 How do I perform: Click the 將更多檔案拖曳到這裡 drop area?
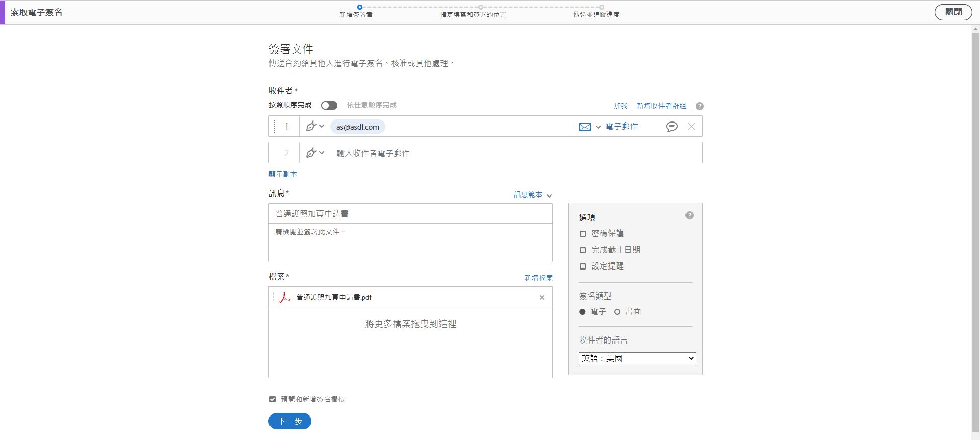(410, 343)
